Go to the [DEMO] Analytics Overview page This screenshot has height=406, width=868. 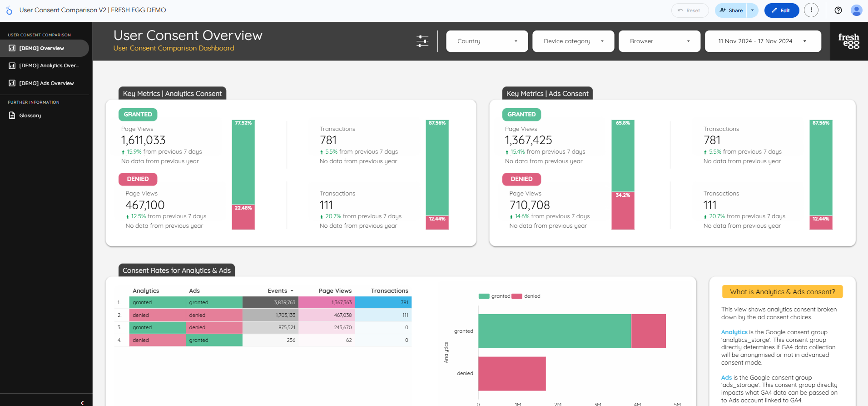click(x=49, y=65)
